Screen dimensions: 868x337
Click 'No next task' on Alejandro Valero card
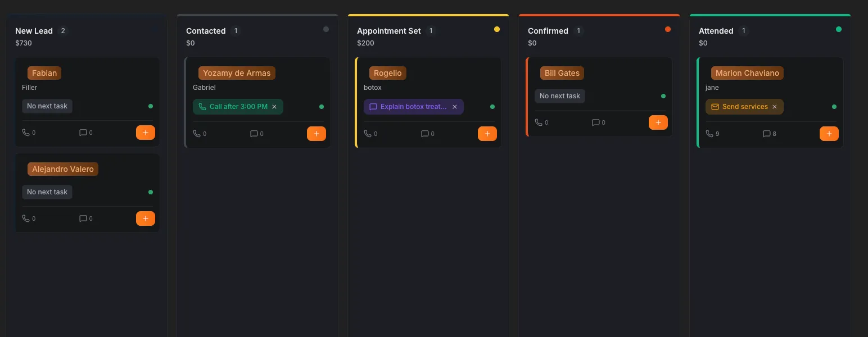(x=47, y=192)
